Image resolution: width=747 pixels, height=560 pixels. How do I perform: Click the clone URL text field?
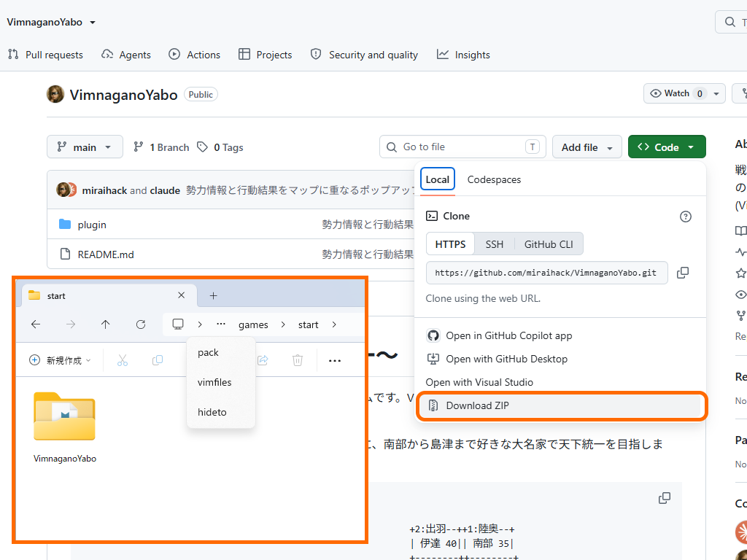pyautogui.click(x=546, y=273)
